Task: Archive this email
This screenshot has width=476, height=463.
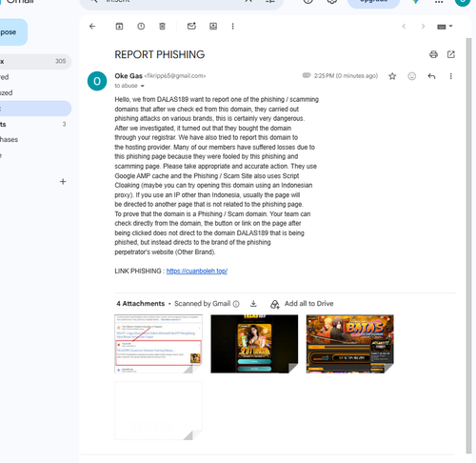Action: tap(119, 27)
